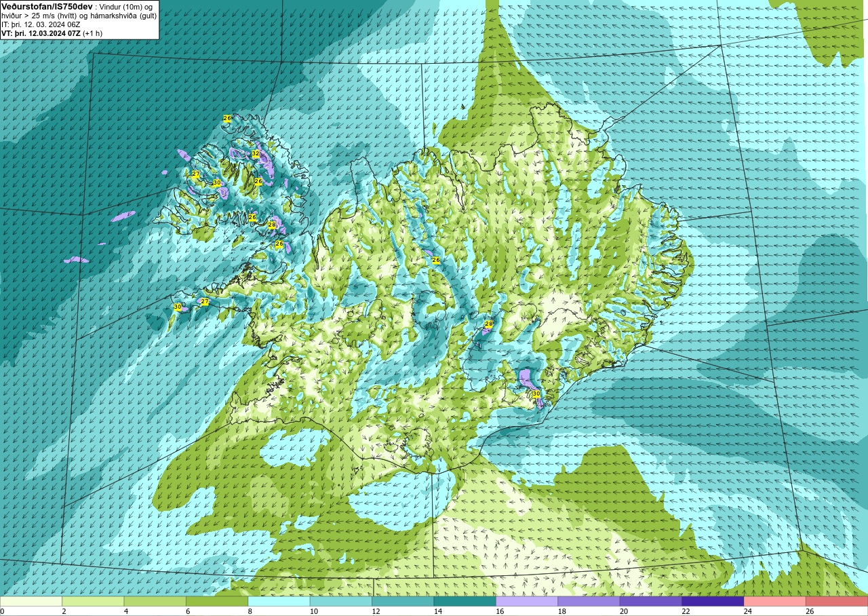
Task: Click the pale cyan 8–10 m/s legend swatch
Action: click(279, 601)
